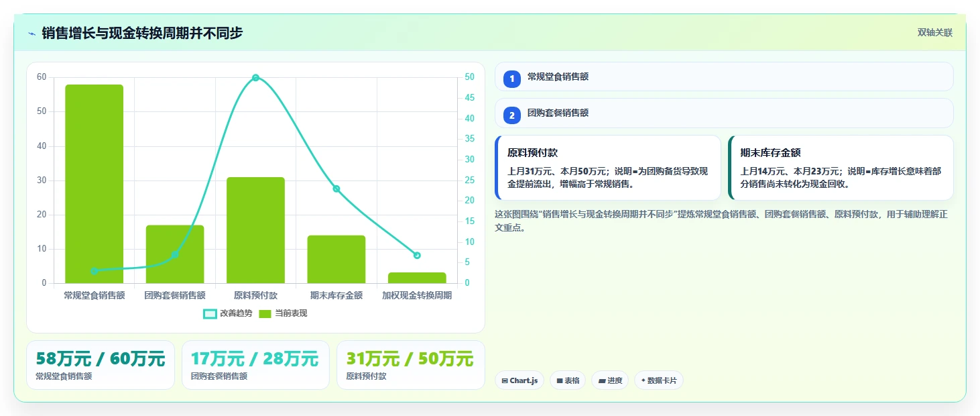Viewport: 980px width, 416px height.
Task: Click the 原料预付款 detail card title
Action: point(532,153)
